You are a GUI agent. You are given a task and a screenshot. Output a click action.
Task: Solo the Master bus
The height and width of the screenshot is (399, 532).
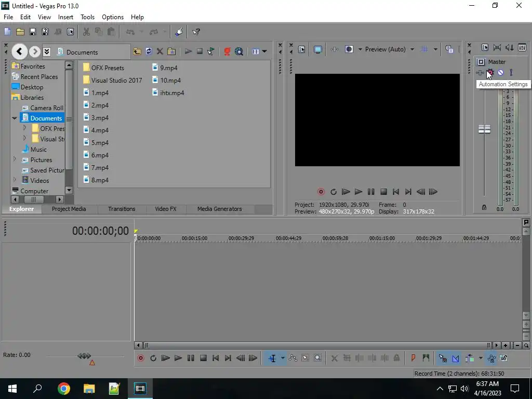click(x=511, y=72)
